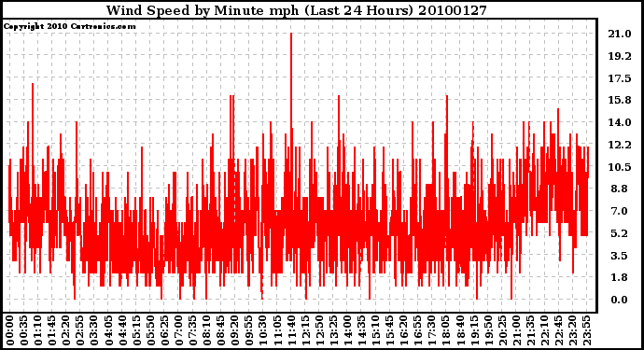Viewport: 644px width, 350px height.
Task: Click the 13:25 time axis label
Action: [x=333, y=331]
